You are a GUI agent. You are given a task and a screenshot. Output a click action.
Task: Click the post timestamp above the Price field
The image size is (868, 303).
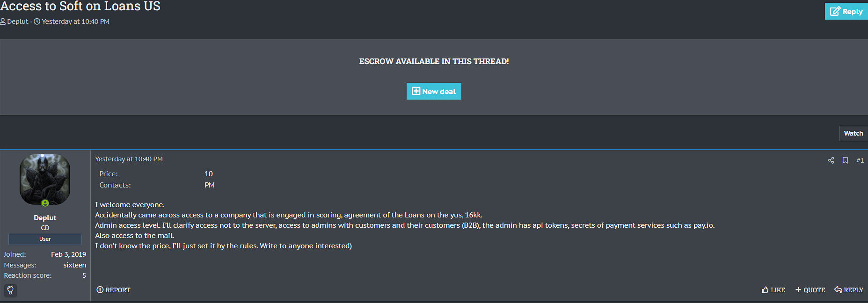click(x=129, y=159)
